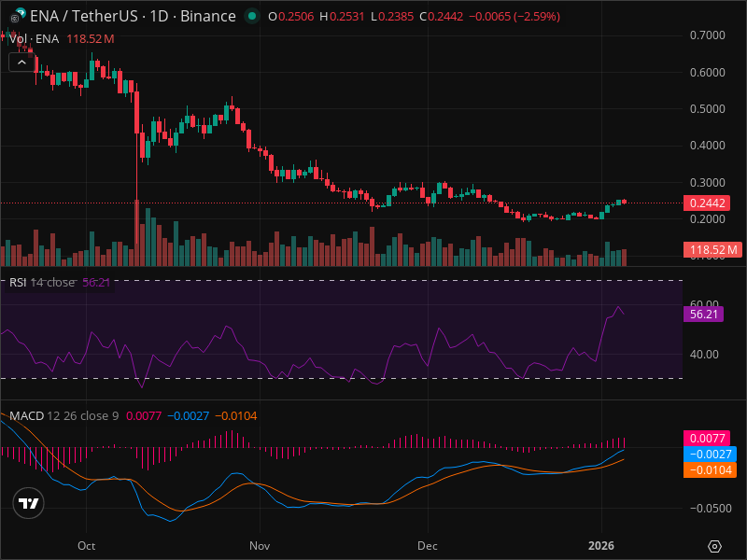Click the Nov date on time axis
This screenshot has height=560, width=747.
(260, 546)
